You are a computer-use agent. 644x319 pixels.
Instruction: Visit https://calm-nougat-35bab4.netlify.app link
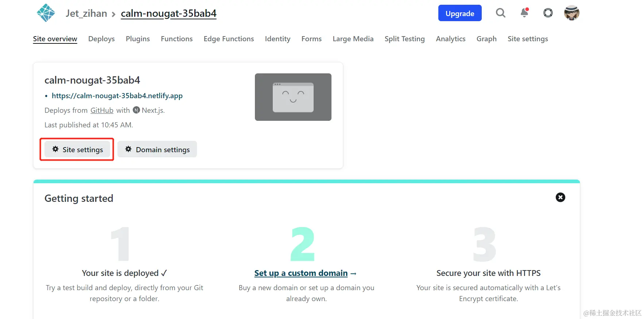point(117,96)
